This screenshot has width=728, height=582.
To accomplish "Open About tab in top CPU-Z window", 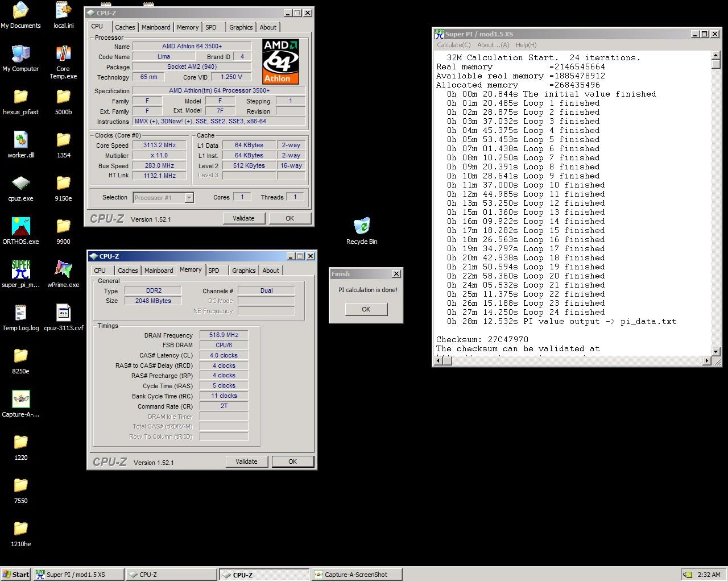I will tap(268, 27).
